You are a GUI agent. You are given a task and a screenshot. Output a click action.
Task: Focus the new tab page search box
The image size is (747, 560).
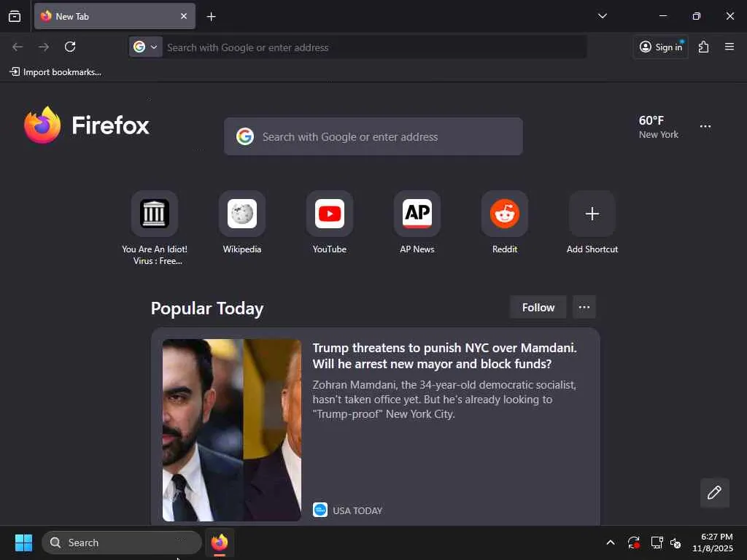coord(373,136)
